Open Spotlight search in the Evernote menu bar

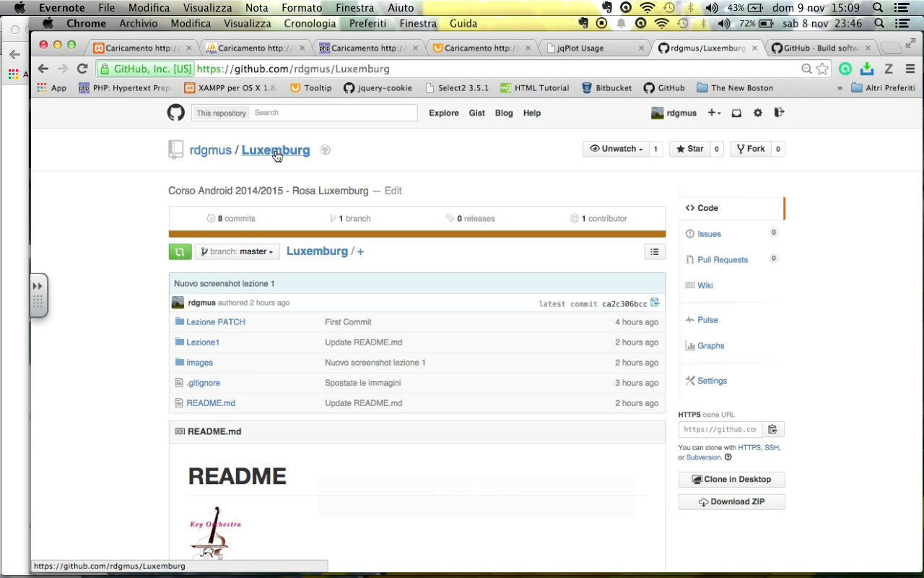tap(878, 8)
